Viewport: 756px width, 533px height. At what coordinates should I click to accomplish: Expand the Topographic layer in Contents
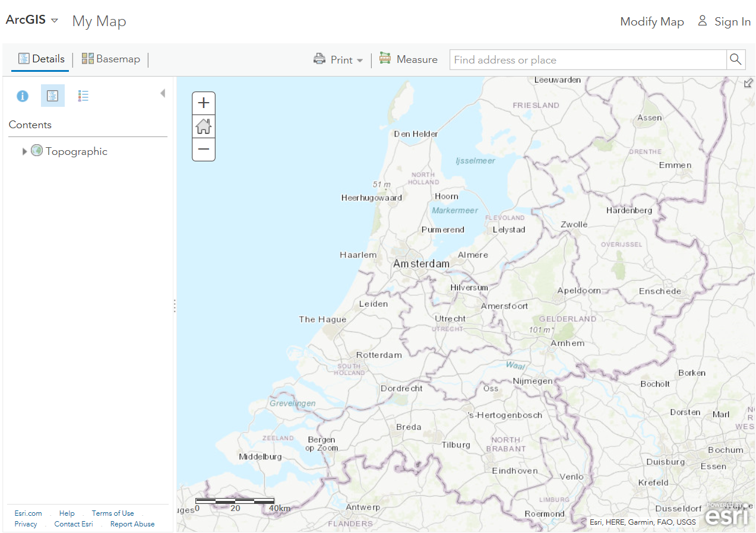coord(24,151)
